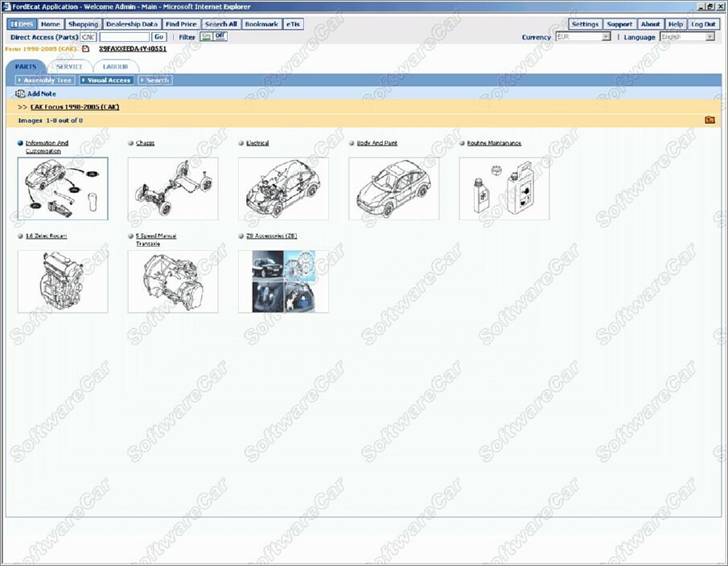This screenshot has width=728, height=566.
Task: Open the Routine Maintenance bottles picture
Action: 504,188
